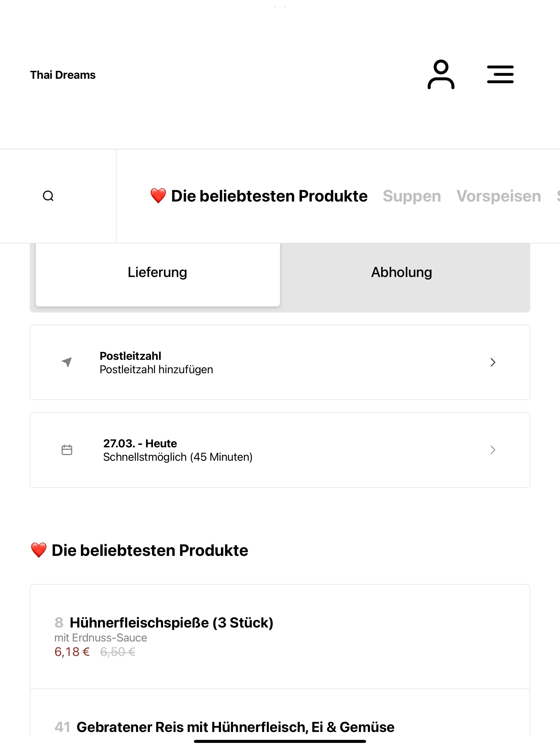Expand the delivery time chevron
Screen dimensions: 560x747
[x=493, y=450]
